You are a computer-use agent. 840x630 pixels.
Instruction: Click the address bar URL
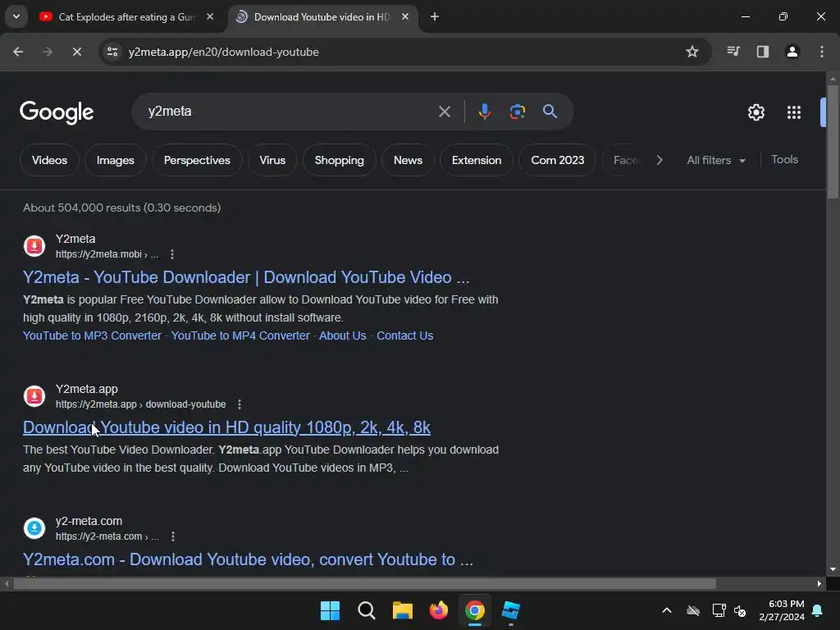tap(223, 52)
